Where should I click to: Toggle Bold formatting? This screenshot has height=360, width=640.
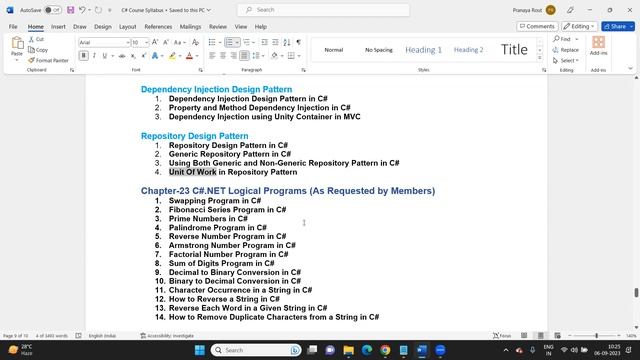(83, 56)
